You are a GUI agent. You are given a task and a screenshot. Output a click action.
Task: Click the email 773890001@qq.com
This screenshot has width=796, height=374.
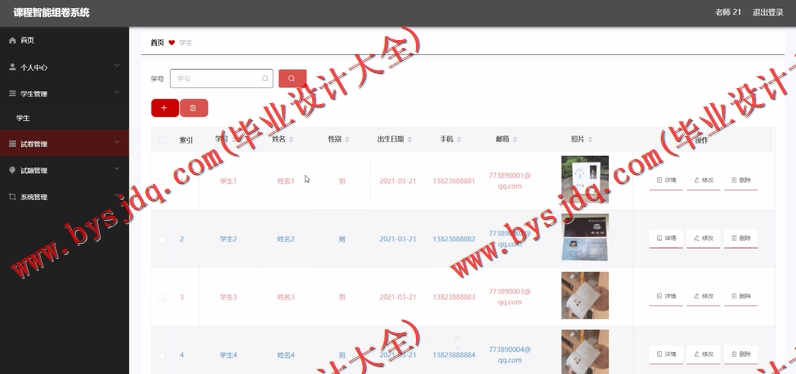point(510,181)
